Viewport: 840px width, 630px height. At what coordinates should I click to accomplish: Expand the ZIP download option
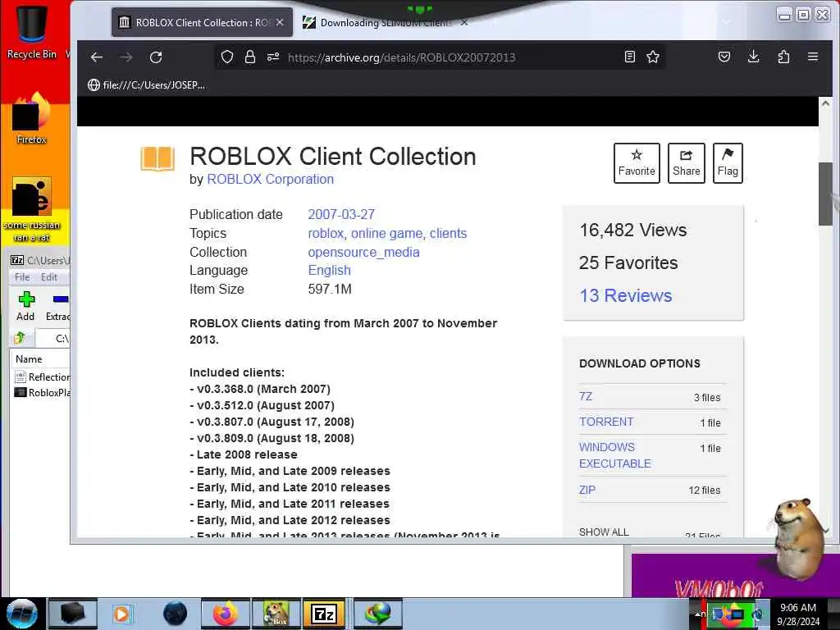click(587, 490)
